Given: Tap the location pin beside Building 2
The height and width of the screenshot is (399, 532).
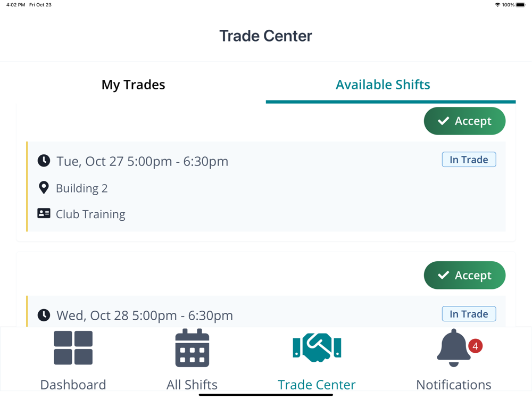Looking at the screenshot, I should 44,187.
